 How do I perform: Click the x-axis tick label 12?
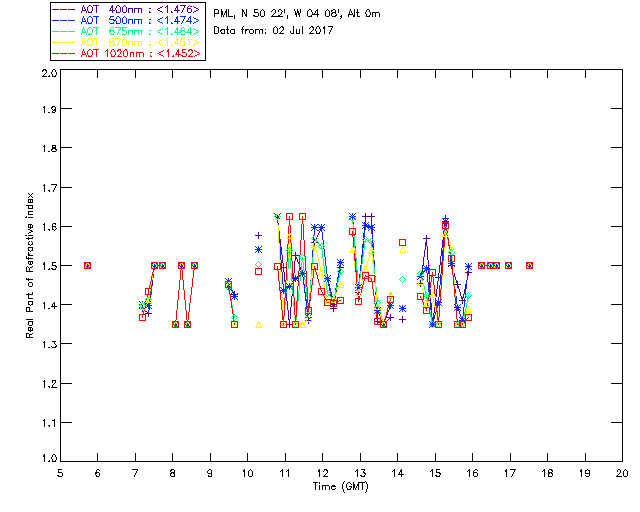point(322,473)
